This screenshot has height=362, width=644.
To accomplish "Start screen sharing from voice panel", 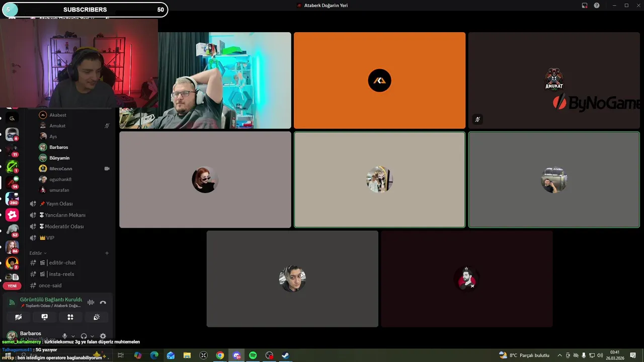I will pyautogui.click(x=44, y=317).
